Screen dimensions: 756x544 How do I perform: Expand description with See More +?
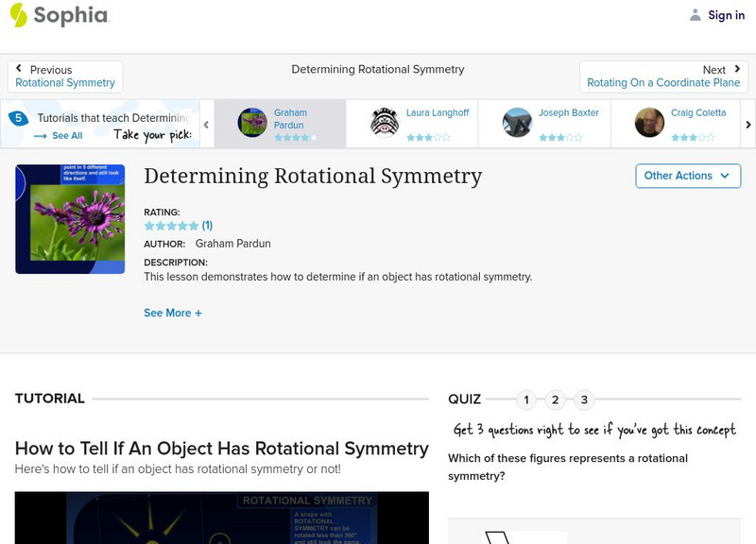(173, 313)
